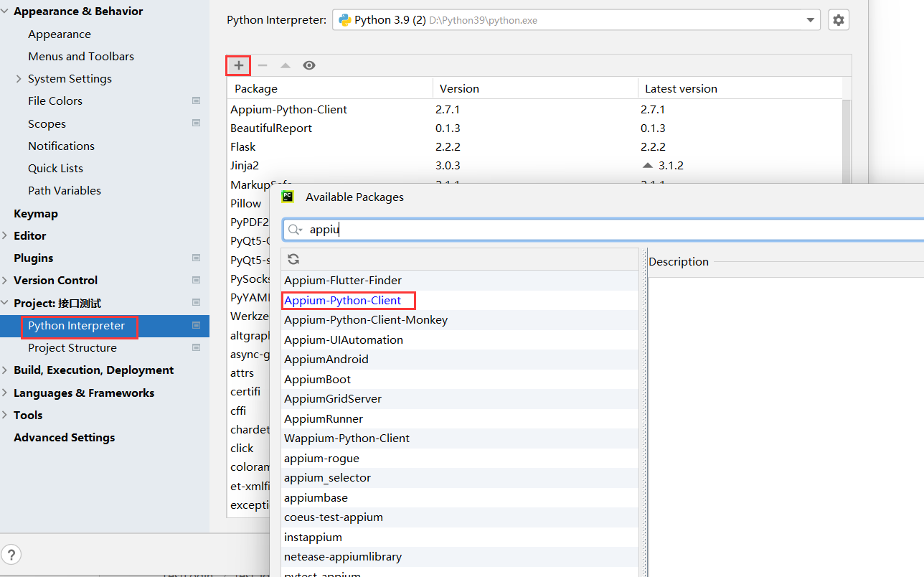924x577 pixels.
Task: Select coeus-test-appium package
Action: [x=459, y=517]
